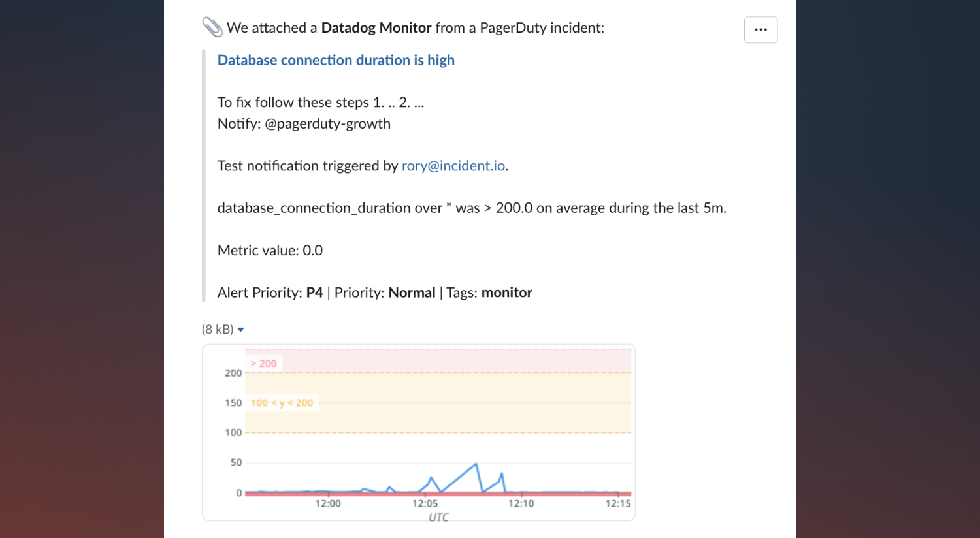This screenshot has height=538, width=980.
Task: Click the '100 < y < 200' warning label
Action: 282,403
